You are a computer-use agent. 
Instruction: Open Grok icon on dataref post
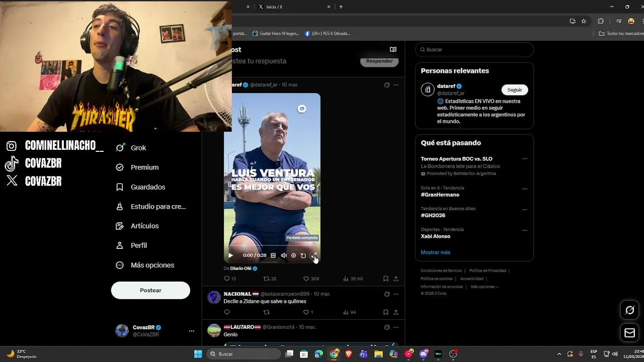pyautogui.click(x=386, y=85)
